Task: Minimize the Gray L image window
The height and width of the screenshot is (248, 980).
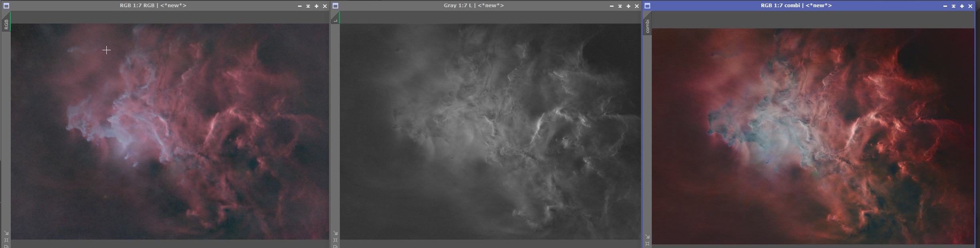Action: point(612,6)
